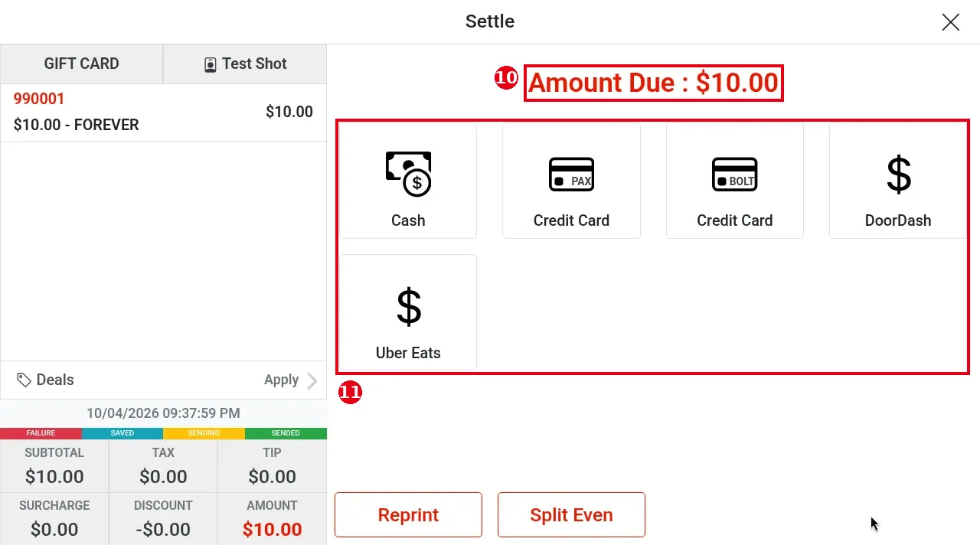Click the Uber Eats label
This screenshot has height=545, width=980.
click(408, 353)
